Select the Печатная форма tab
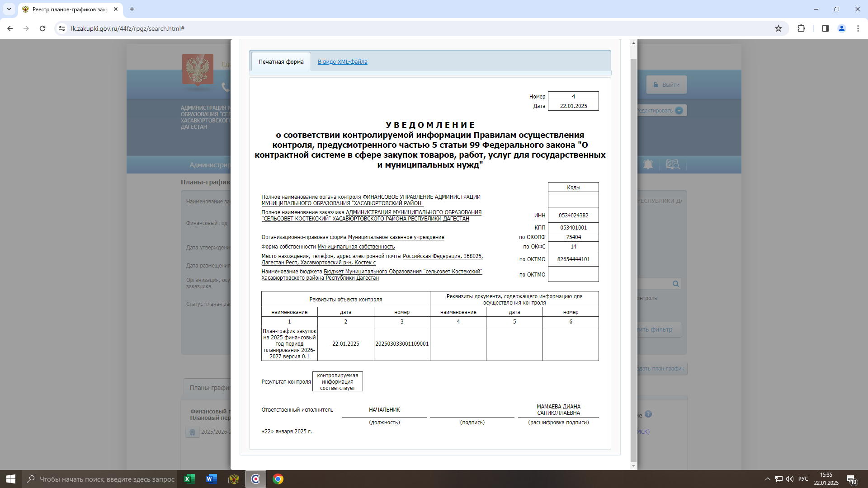This screenshot has height=488, width=868. coord(281,62)
